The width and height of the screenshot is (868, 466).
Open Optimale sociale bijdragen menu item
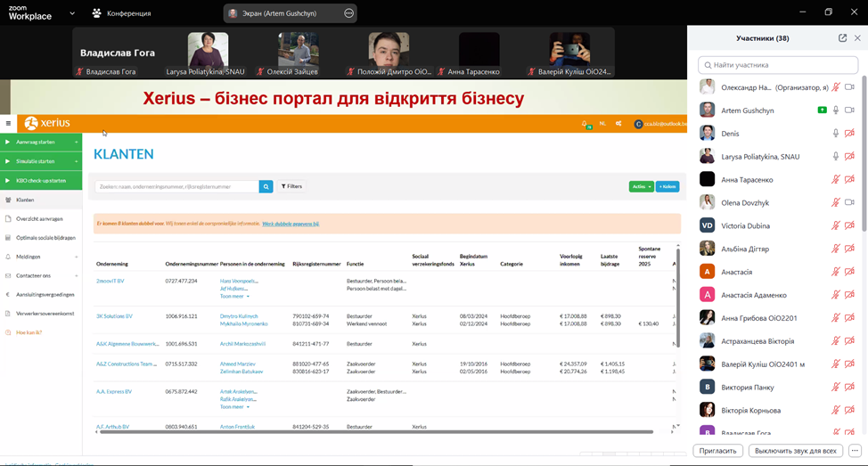(46, 237)
